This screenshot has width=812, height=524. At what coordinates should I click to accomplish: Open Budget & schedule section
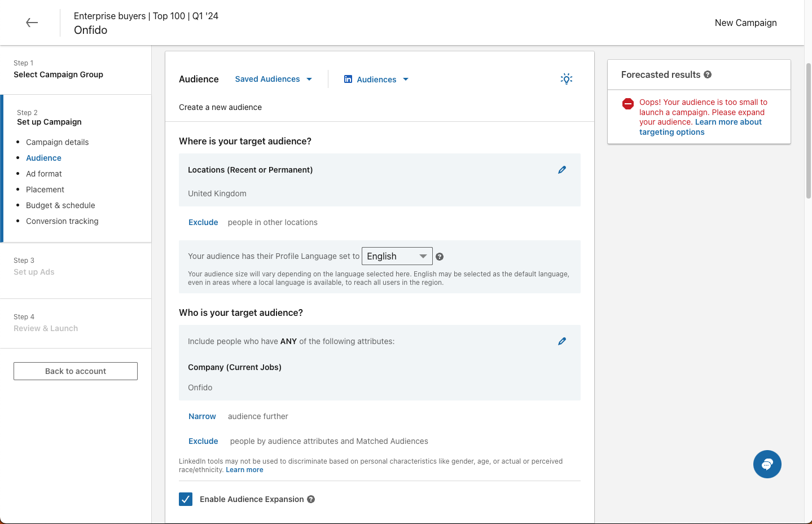(60, 205)
